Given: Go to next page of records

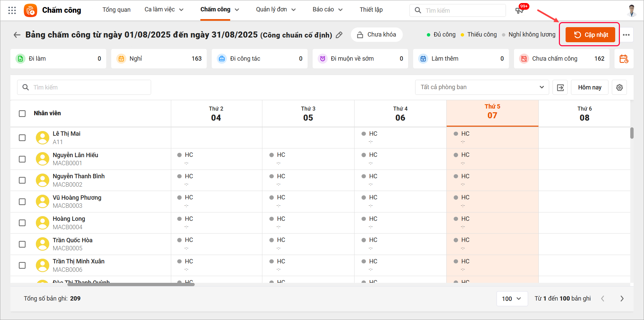Looking at the screenshot, I should (622, 299).
